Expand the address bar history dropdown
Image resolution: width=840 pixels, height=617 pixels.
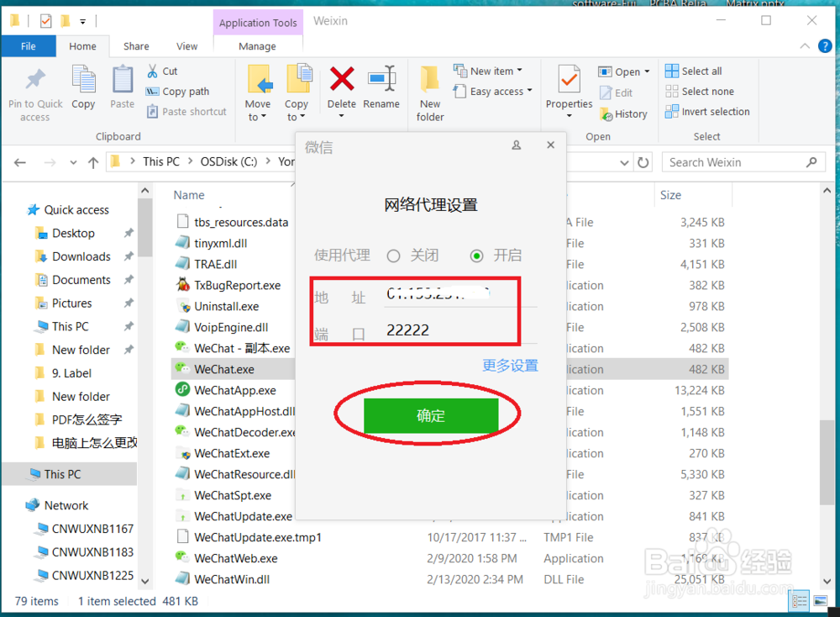(x=624, y=162)
